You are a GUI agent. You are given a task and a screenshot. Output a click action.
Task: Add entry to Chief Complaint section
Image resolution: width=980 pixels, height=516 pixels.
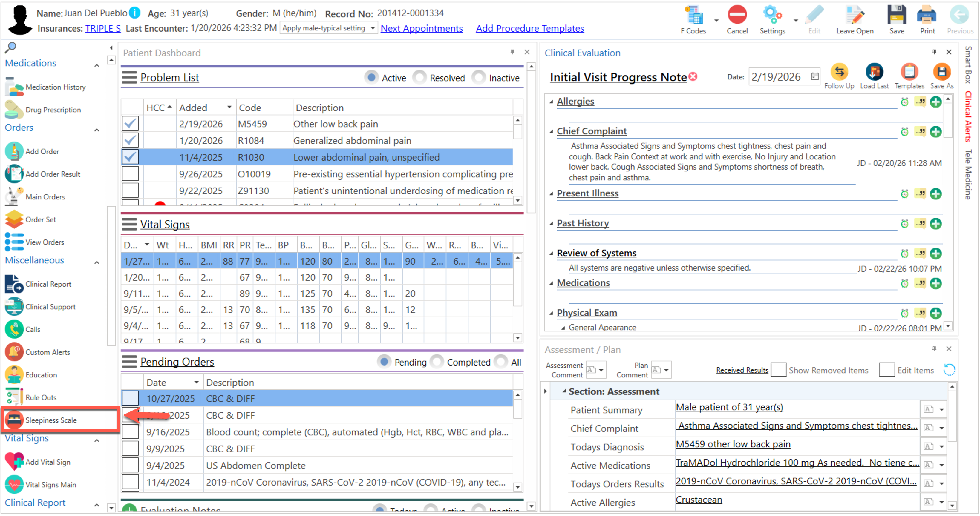[x=935, y=132]
